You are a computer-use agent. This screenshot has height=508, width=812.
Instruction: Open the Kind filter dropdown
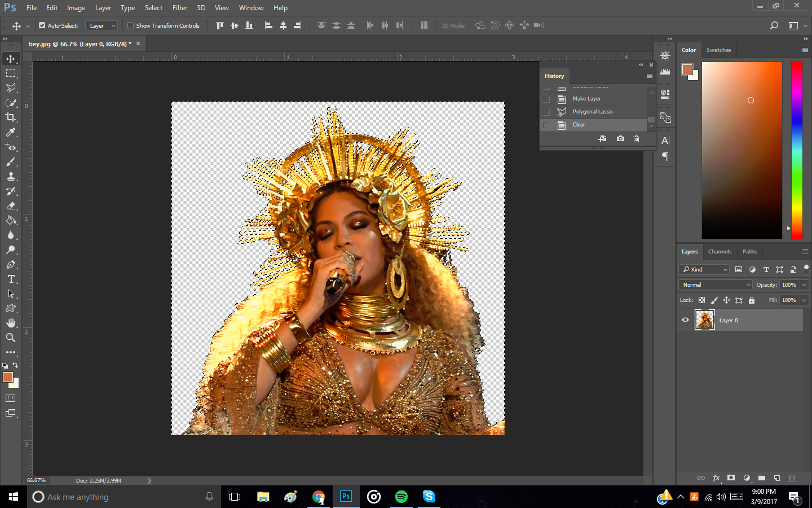pos(704,270)
